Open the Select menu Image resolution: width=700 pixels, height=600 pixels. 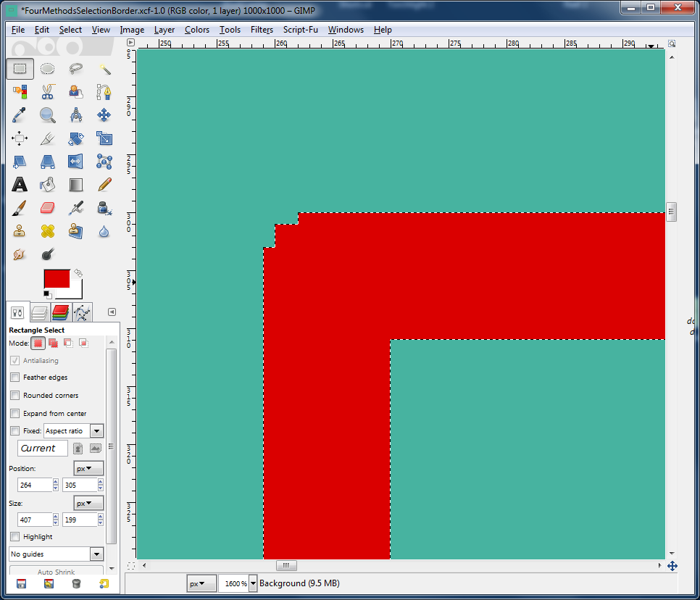click(x=70, y=30)
